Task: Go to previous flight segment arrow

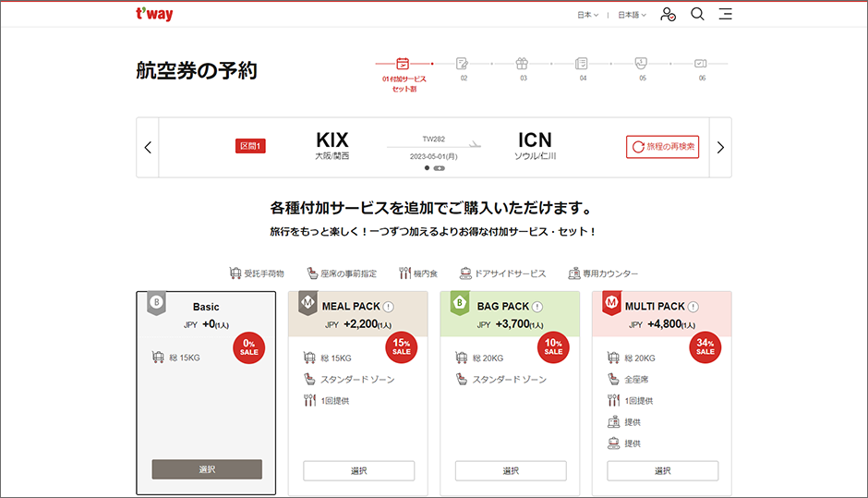Action: [x=148, y=148]
